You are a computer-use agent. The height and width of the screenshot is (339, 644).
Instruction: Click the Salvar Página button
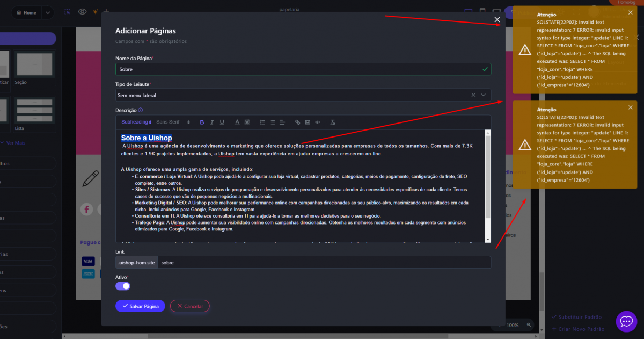coord(140,306)
